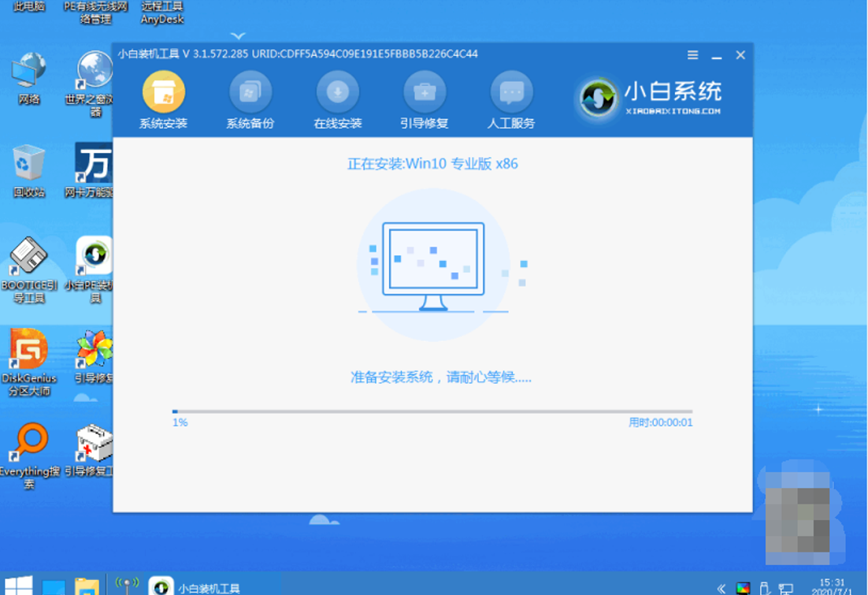Open the 网络 desktop icon
Viewport: 868px width, 595px height.
pos(29,76)
